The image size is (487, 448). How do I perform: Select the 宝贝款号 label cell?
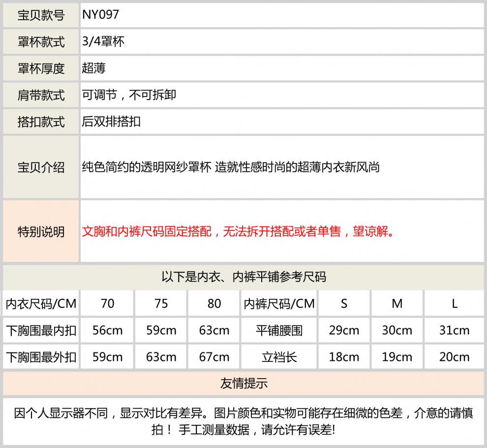click(x=41, y=15)
